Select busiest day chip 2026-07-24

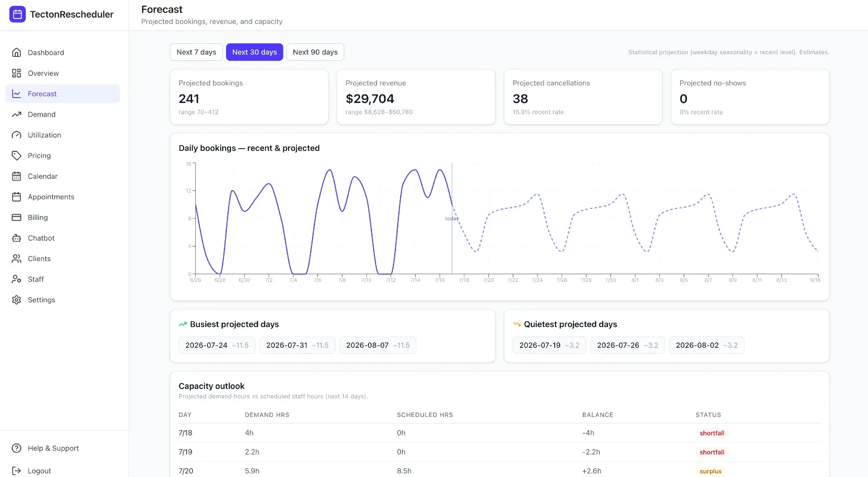[x=217, y=345]
